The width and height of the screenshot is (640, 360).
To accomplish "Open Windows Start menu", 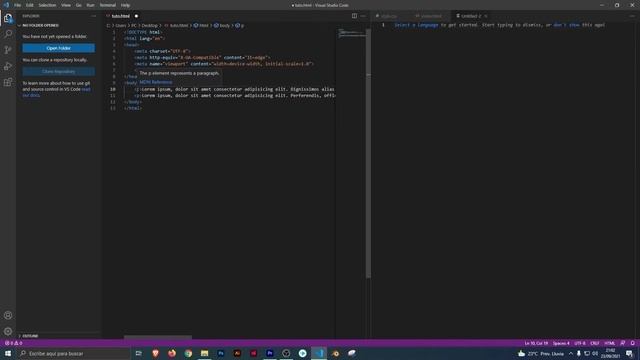I will pos(8,353).
